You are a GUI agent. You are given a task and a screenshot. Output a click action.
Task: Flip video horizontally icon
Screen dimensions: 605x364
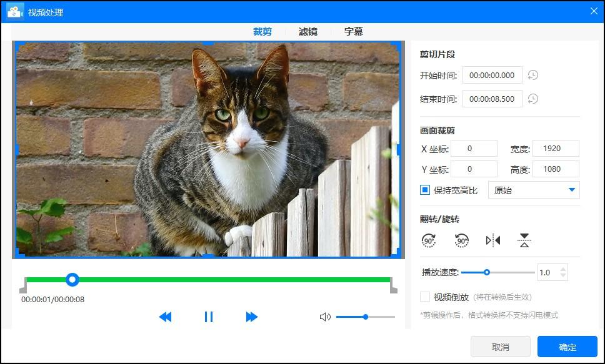(493, 240)
